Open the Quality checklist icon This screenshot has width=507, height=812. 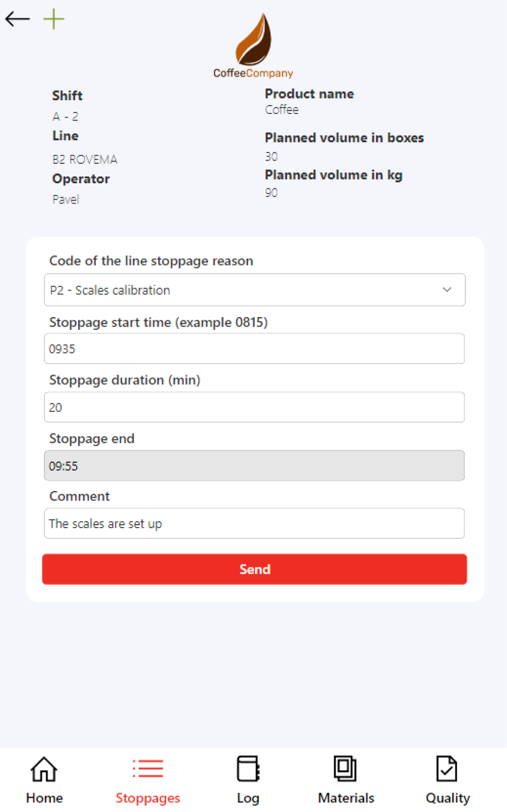tap(447, 769)
